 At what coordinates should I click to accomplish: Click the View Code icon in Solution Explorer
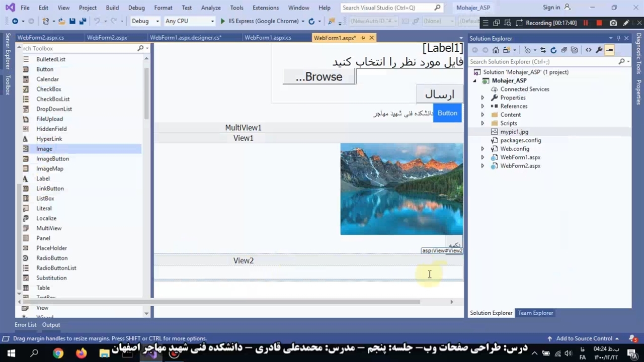click(588, 50)
